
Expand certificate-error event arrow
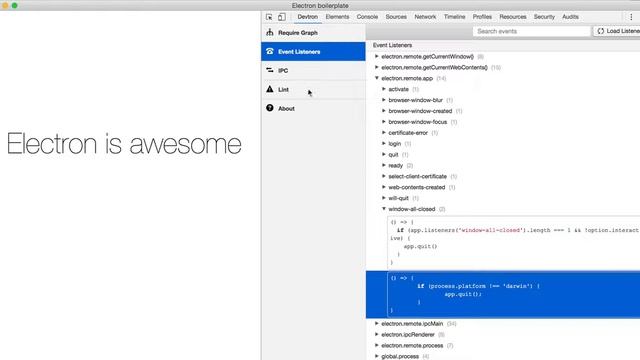coord(384,132)
